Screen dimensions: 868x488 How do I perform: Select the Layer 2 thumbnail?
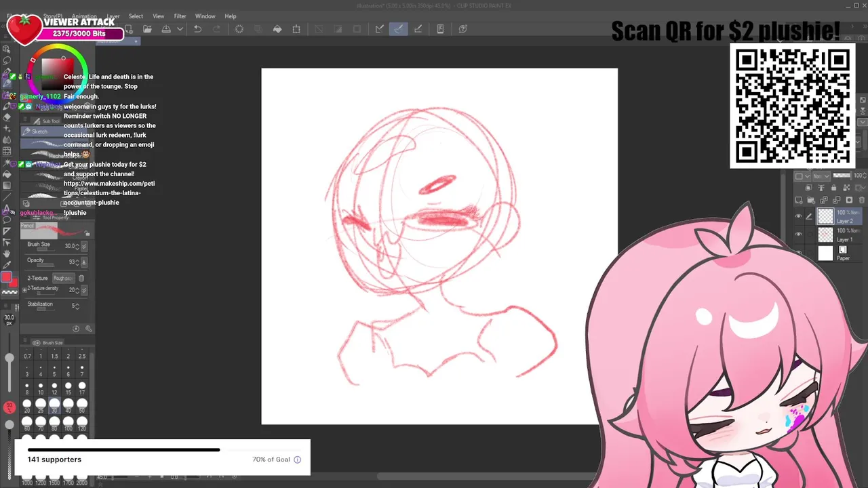click(825, 217)
